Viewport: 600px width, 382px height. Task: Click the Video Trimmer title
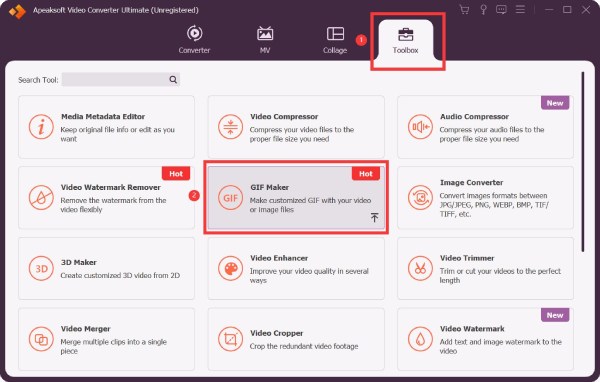467,258
